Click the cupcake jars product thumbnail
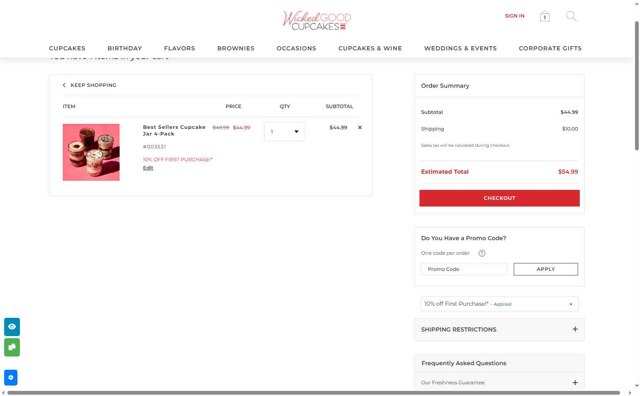The height and width of the screenshot is (396, 640). pyautogui.click(x=91, y=152)
